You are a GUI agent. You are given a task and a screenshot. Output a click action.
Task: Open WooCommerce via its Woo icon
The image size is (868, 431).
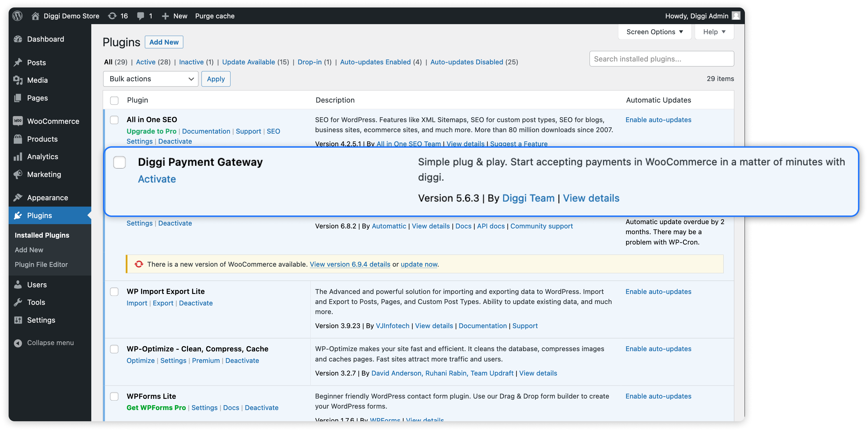[18, 121]
